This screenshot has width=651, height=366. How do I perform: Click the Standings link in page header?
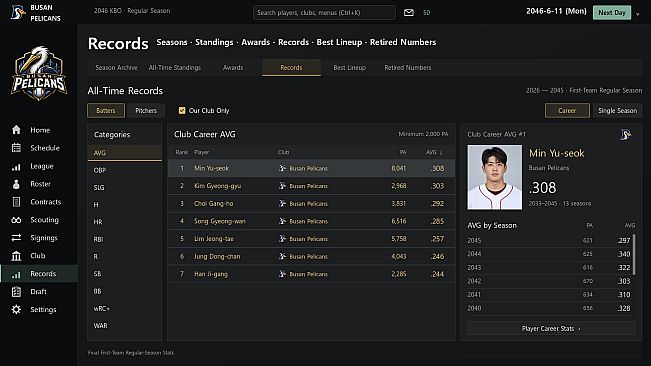pos(214,42)
